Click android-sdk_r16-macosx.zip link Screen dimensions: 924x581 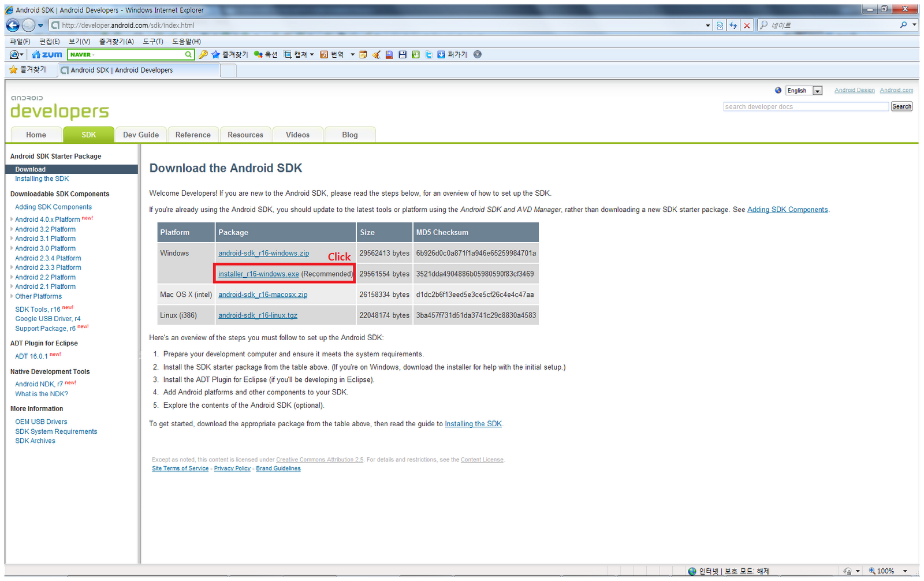(263, 295)
